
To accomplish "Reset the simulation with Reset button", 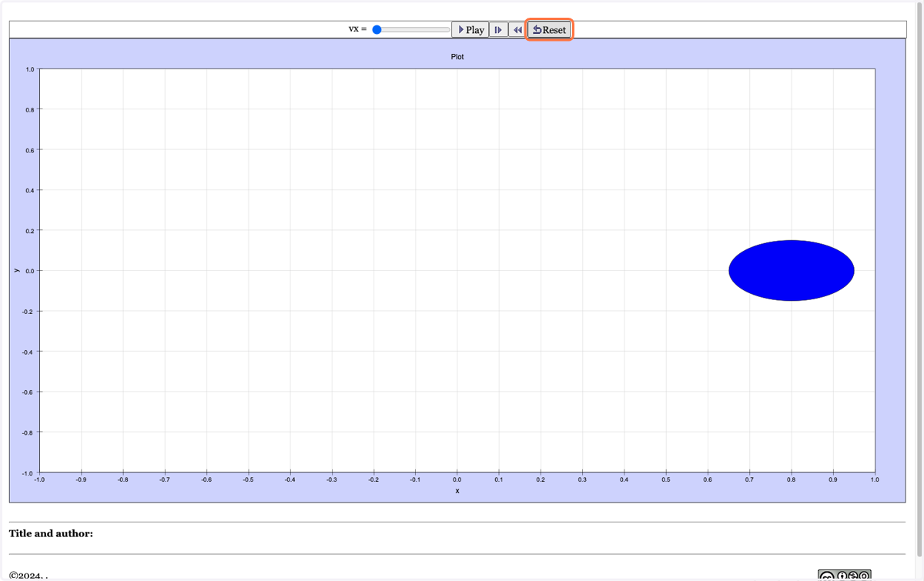I will 549,30.
